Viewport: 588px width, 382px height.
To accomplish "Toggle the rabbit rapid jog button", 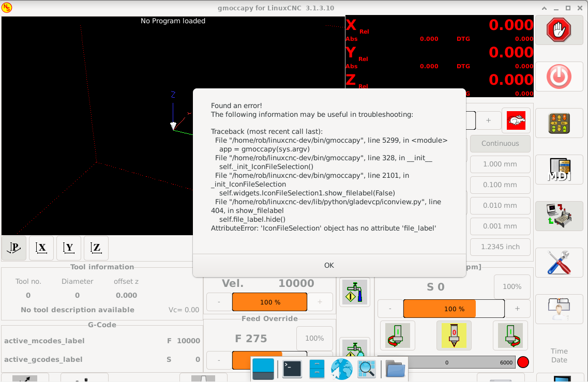I will 516,121.
